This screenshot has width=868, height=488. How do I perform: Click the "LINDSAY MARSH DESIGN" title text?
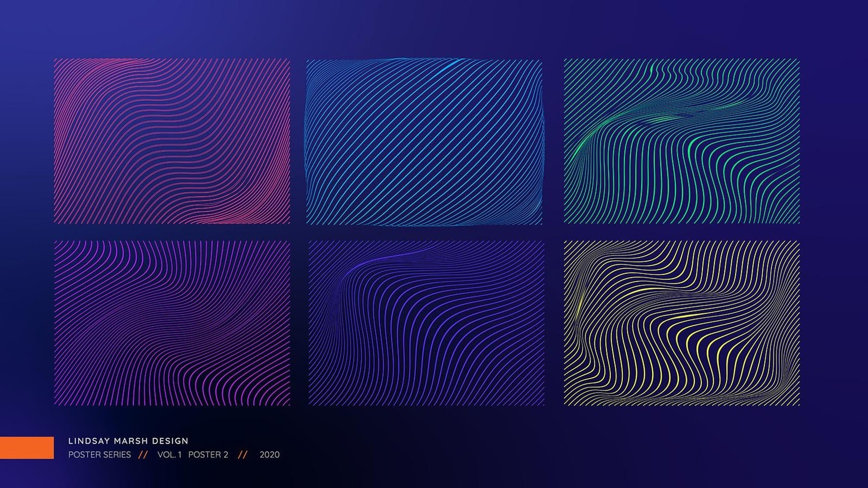(x=128, y=441)
